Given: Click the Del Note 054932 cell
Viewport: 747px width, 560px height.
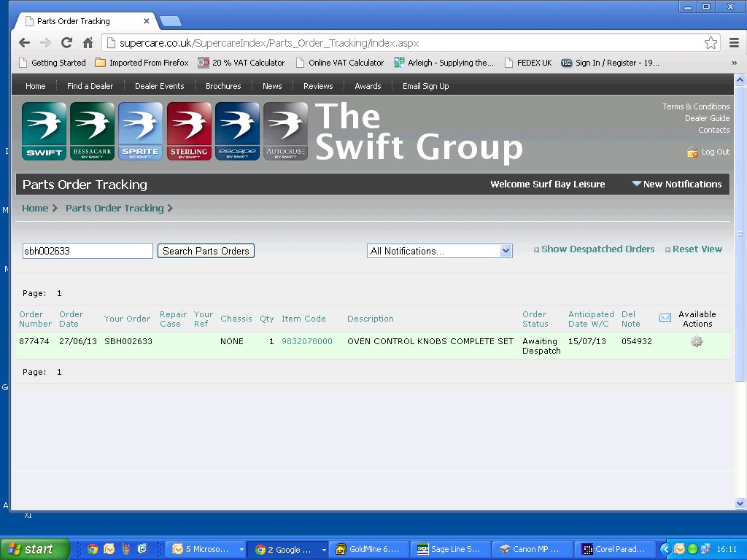Looking at the screenshot, I should point(636,341).
